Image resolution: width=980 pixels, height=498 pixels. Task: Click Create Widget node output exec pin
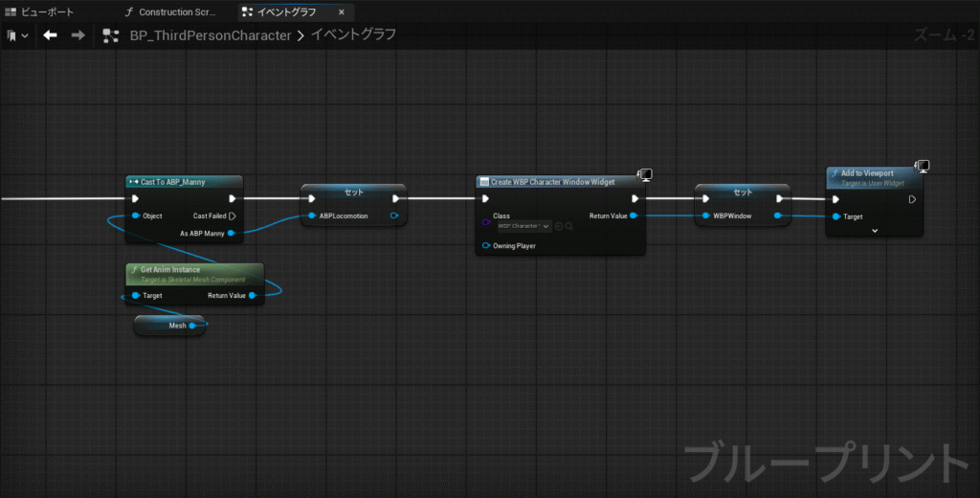[x=635, y=199]
